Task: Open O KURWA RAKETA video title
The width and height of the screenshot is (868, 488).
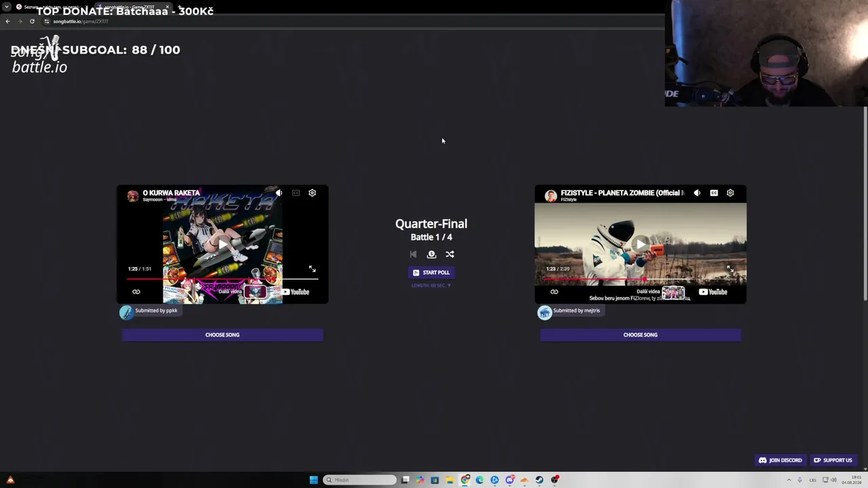Action: tap(171, 193)
